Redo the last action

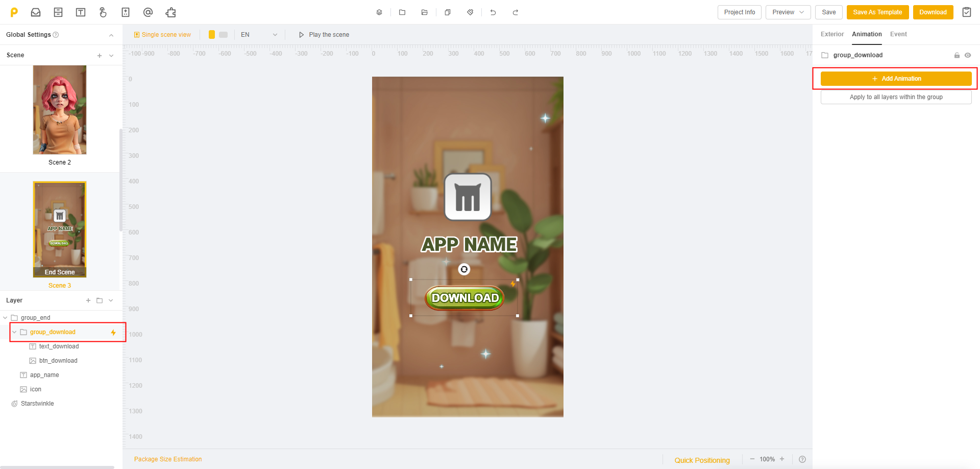(516, 12)
